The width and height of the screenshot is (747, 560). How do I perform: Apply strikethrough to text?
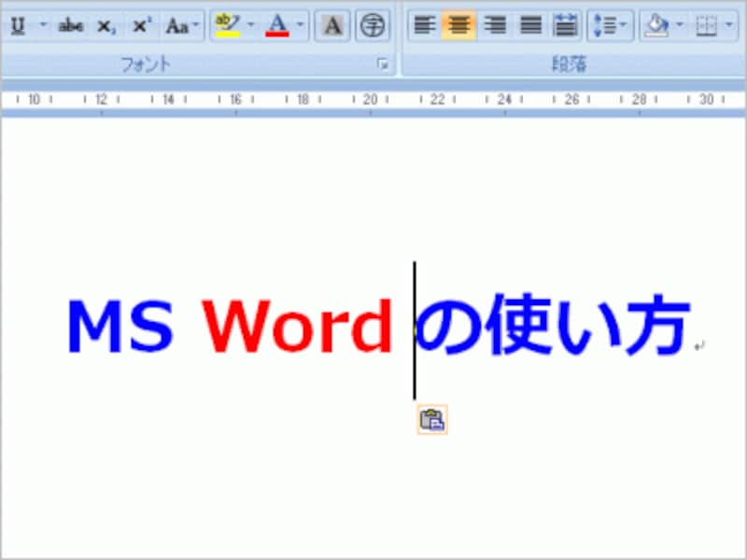click(x=71, y=26)
